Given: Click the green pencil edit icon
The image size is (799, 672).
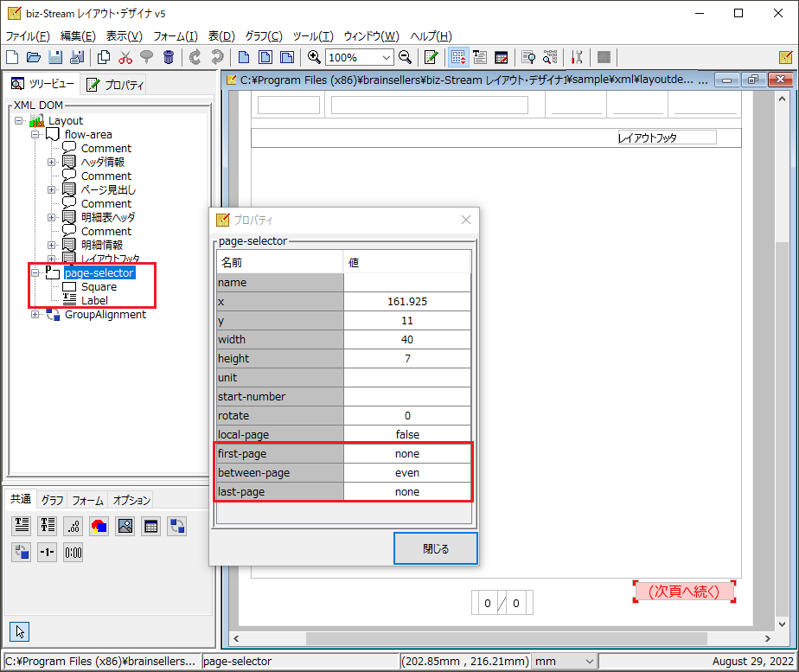Looking at the screenshot, I should 431,58.
